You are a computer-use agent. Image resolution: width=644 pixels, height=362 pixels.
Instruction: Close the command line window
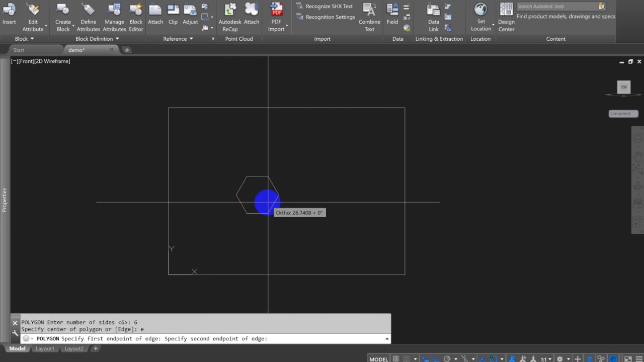[15, 323]
